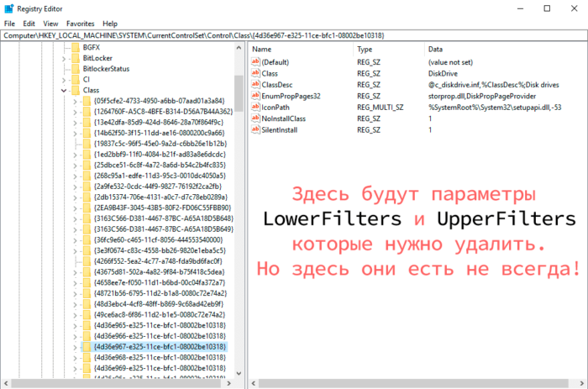588x389 pixels.
Task: Expand the BitLocker key node
Action: [64, 59]
